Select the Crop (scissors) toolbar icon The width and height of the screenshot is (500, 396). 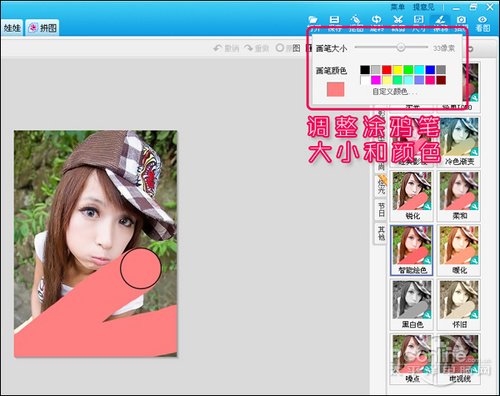(x=398, y=20)
